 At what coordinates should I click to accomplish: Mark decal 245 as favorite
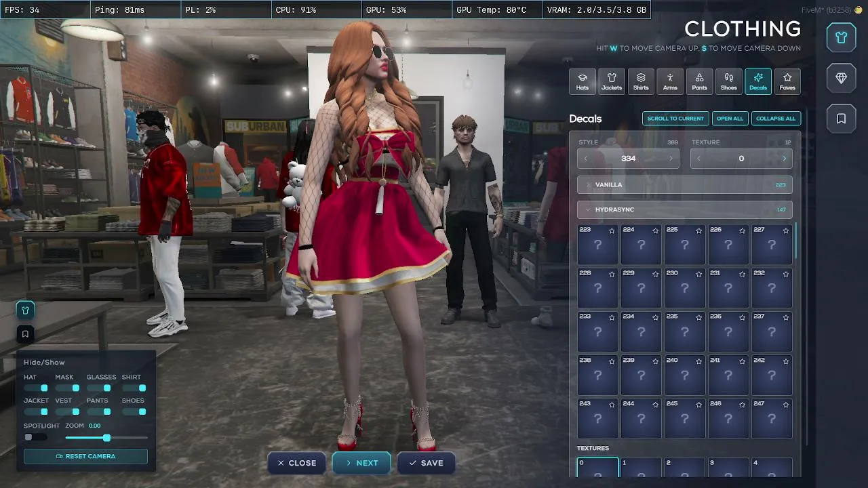(x=698, y=405)
